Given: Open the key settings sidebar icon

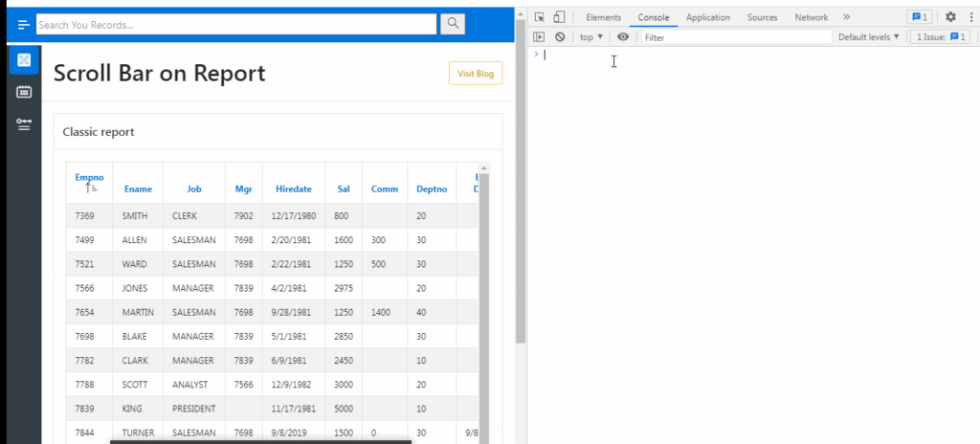Looking at the screenshot, I should 24,124.
